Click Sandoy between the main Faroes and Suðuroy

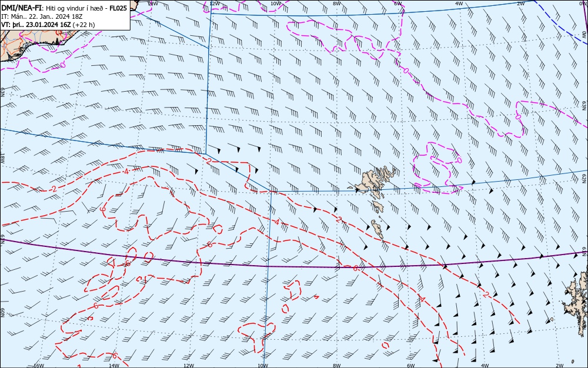click(377, 206)
